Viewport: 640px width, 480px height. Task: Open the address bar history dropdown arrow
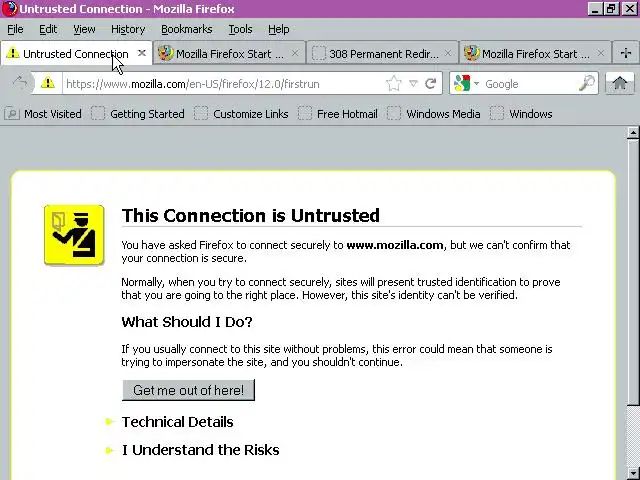(x=413, y=84)
